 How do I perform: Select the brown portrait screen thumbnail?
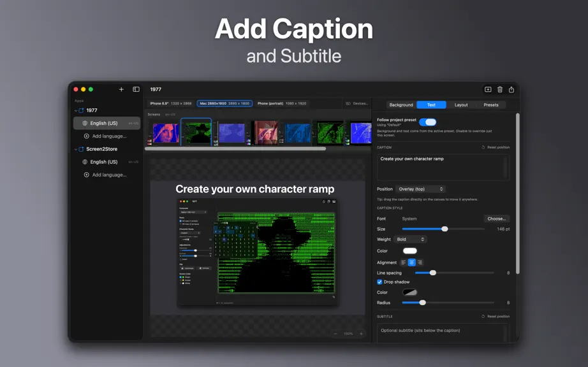[x=266, y=132]
